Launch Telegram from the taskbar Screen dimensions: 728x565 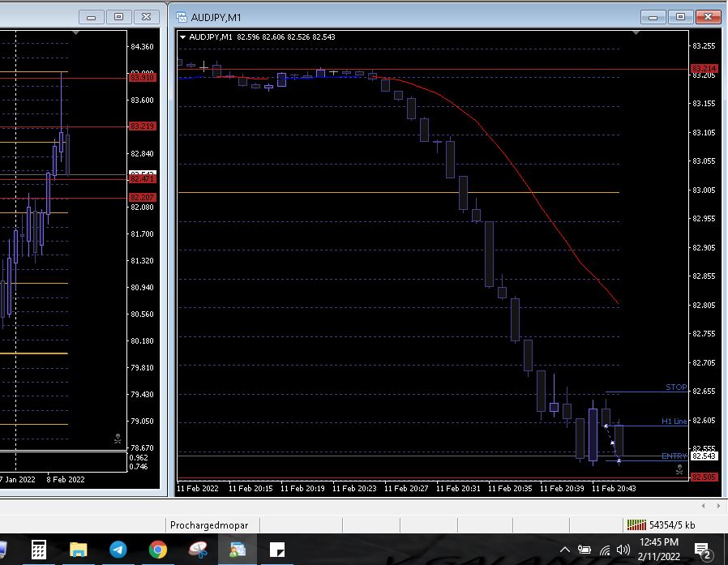click(118, 550)
